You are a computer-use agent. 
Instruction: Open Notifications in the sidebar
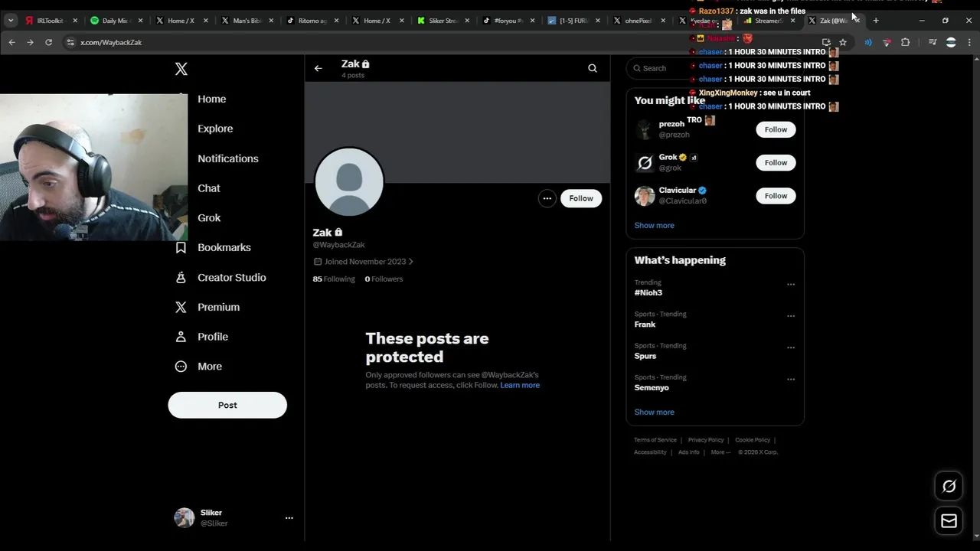point(228,158)
